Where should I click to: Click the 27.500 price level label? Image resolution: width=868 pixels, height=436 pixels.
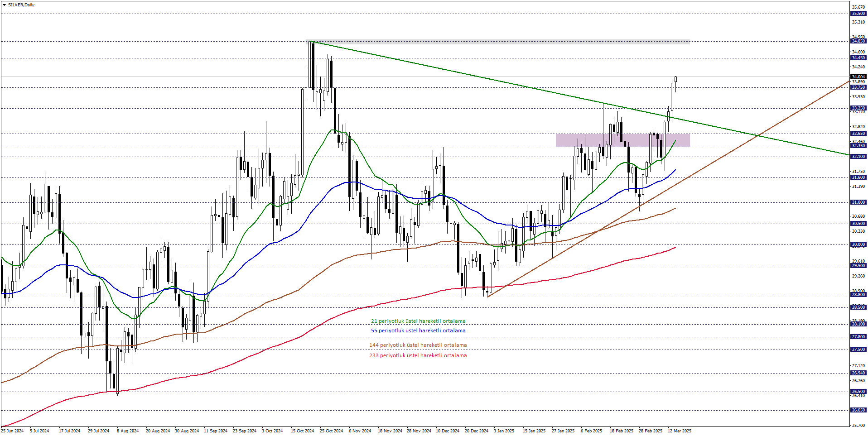858,350
